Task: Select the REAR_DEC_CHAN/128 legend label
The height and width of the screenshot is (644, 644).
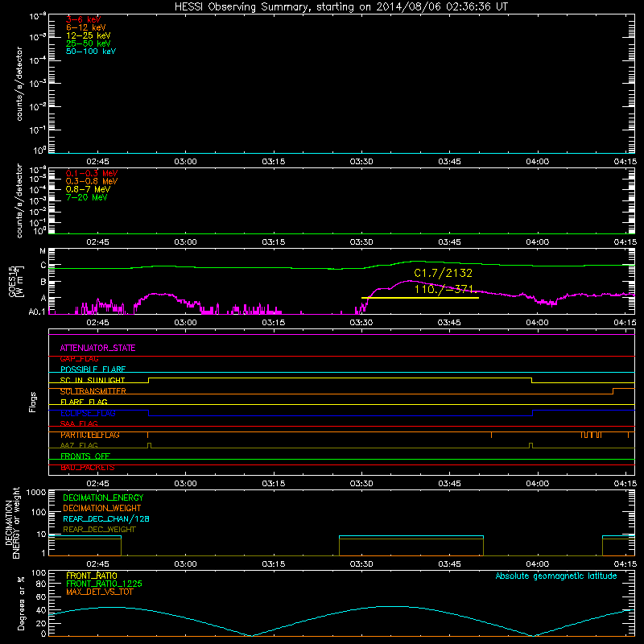Action: coord(106,518)
